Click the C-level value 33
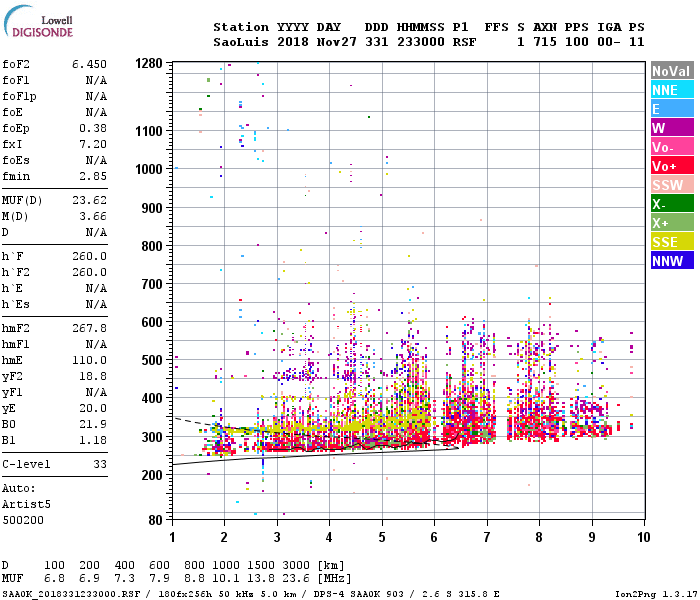This screenshot has height=600, width=700. (100, 464)
